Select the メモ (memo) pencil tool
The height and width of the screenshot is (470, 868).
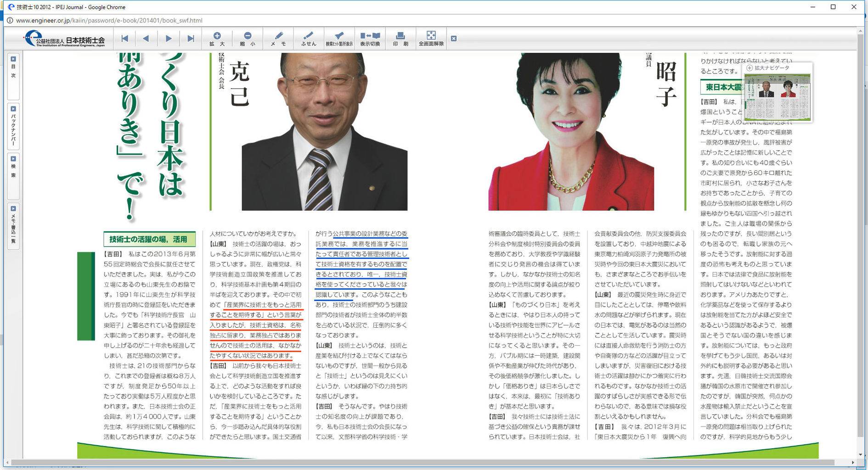point(278,39)
